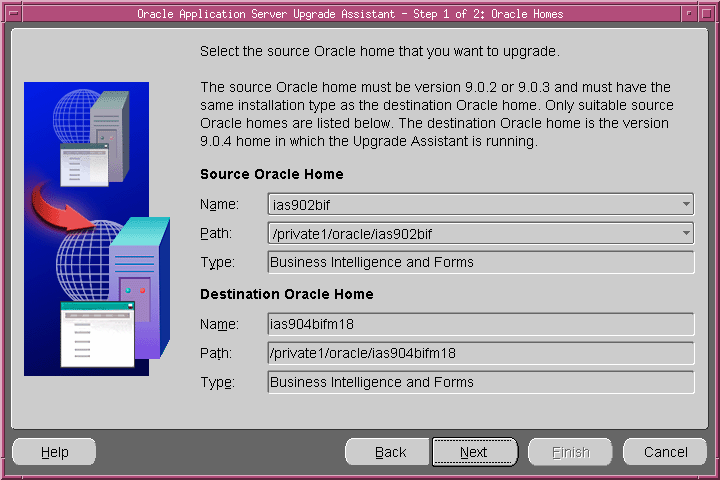720x480 pixels.
Task: Select the source Name combo box ias902bif
Action: pos(481,204)
